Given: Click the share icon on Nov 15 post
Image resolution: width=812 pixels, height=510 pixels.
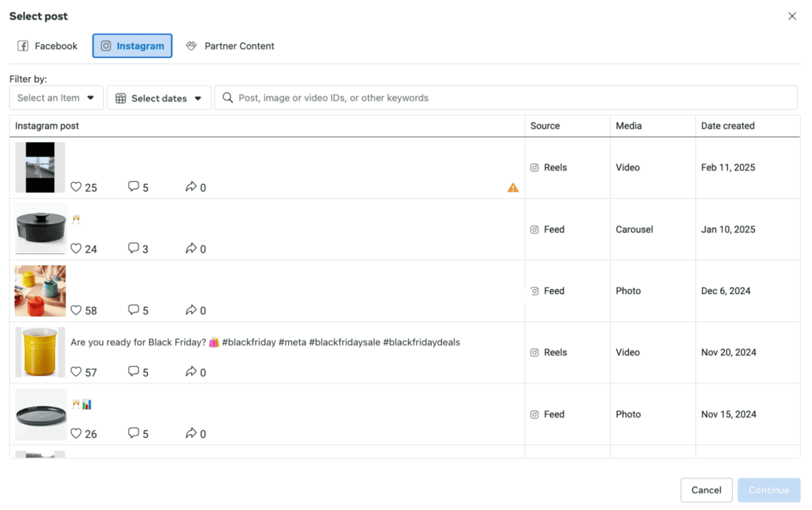Looking at the screenshot, I should coord(191,433).
